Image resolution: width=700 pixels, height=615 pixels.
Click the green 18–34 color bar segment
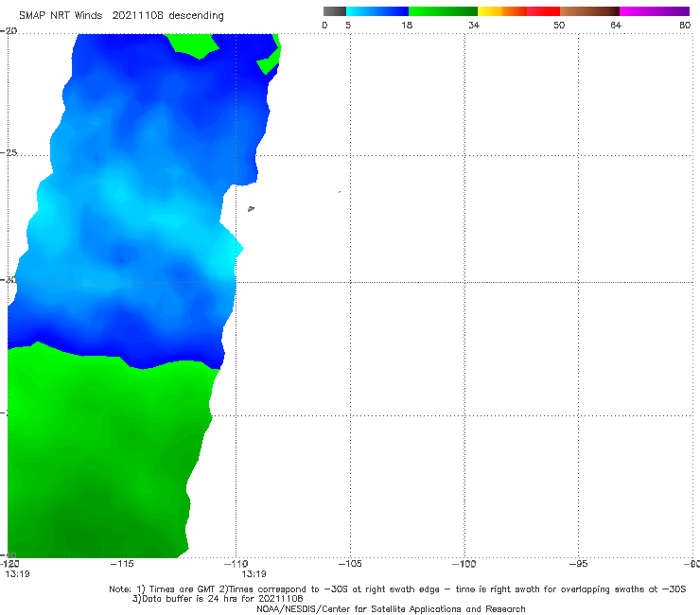tap(443, 11)
